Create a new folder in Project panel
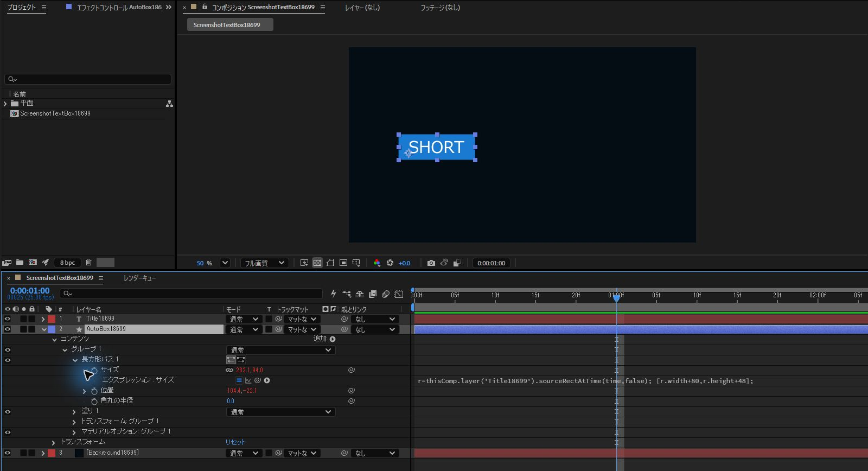Screen dimensions: 868x471 20,263
